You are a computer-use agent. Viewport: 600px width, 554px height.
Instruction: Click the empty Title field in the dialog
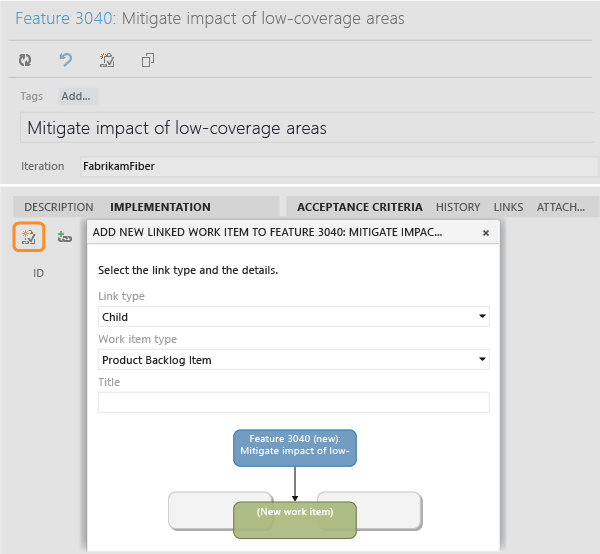click(293, 402)
